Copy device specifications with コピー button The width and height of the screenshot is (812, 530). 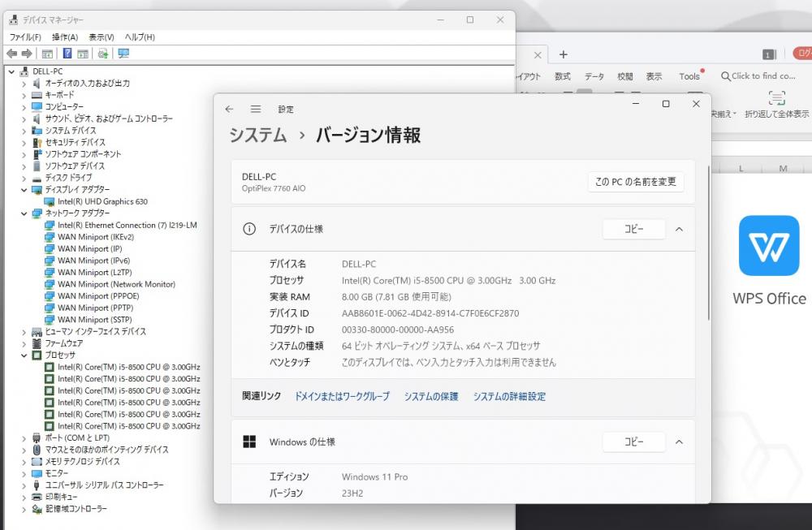[x=634, y=229]
